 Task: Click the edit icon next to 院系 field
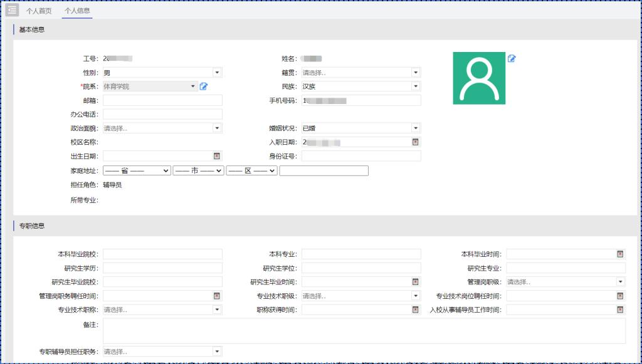203,86
